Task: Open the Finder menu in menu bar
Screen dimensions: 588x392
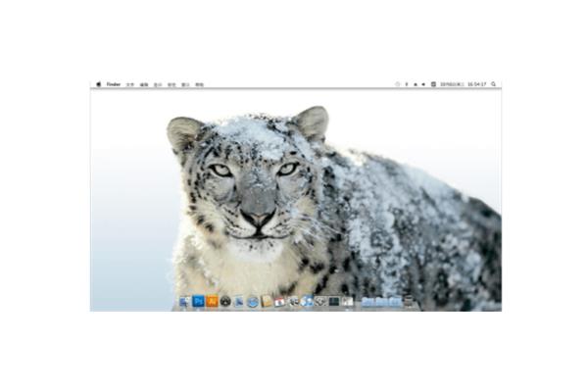Action: click(114, 84)
